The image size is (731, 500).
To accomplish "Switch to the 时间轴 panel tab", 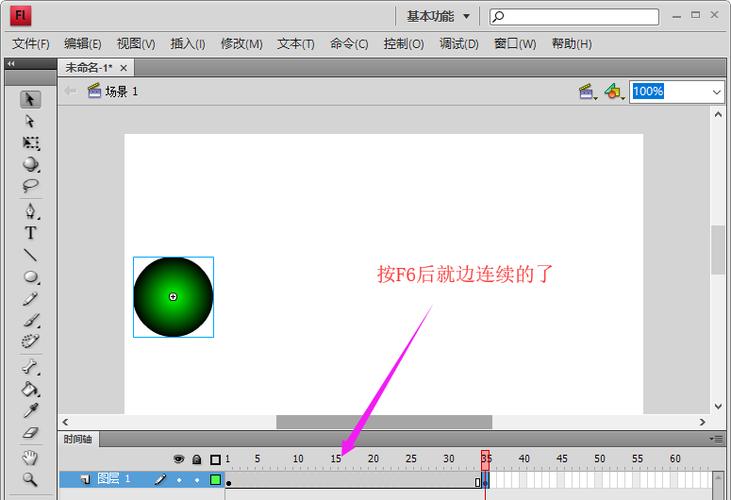I will click(x=78, y=439).
